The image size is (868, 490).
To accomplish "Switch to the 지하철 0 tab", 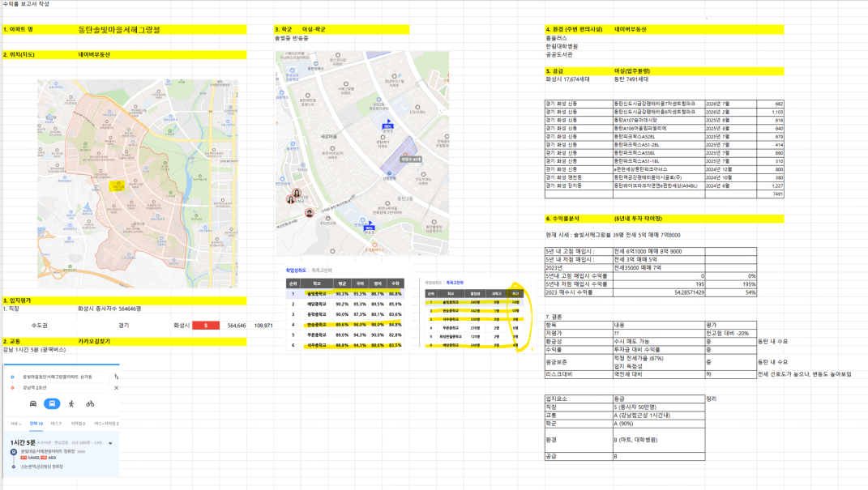I will click(78, 424).
